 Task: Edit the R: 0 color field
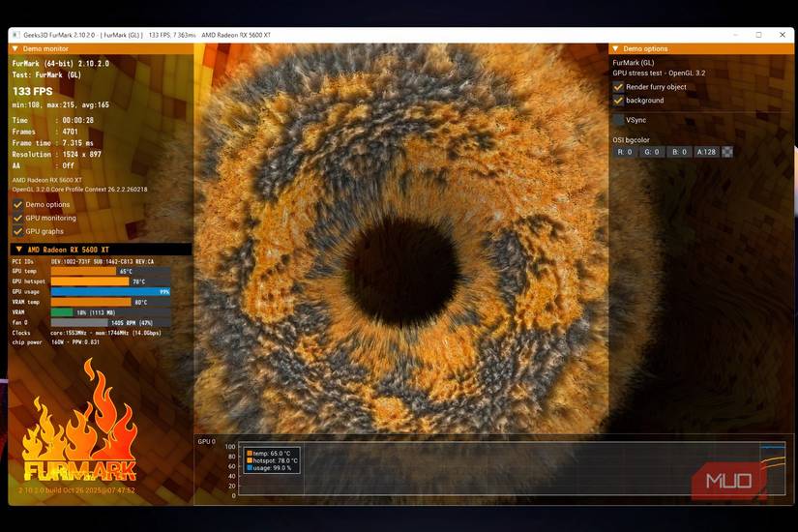point(625,152)
